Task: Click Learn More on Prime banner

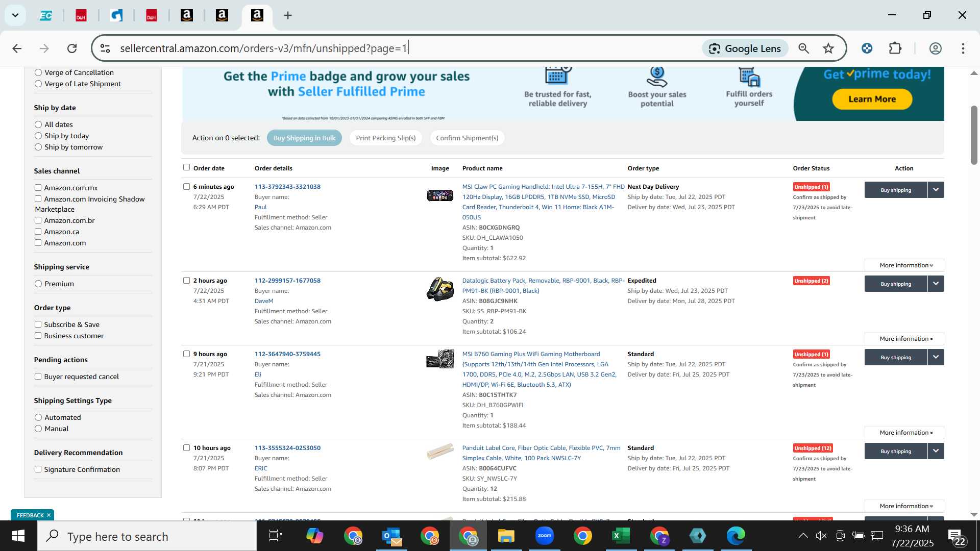Action: click(872, 99)
